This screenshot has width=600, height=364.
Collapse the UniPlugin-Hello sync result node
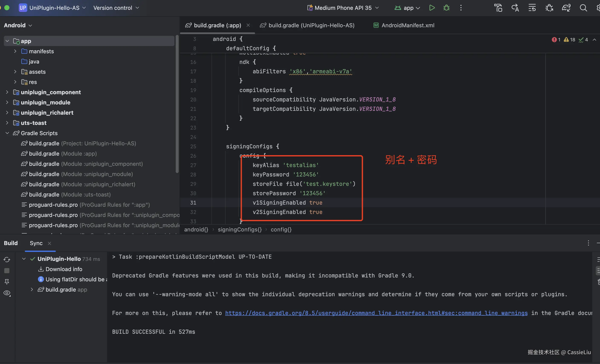[24, 259]
